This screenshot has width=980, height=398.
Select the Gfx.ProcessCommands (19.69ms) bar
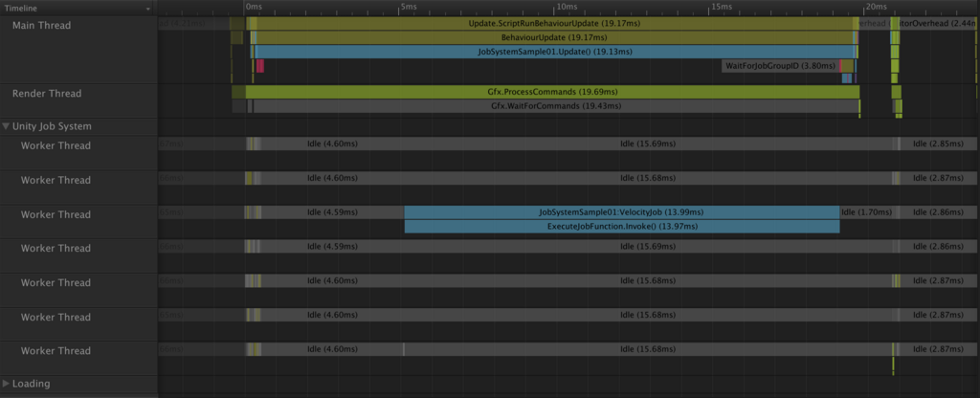[552, 93]
